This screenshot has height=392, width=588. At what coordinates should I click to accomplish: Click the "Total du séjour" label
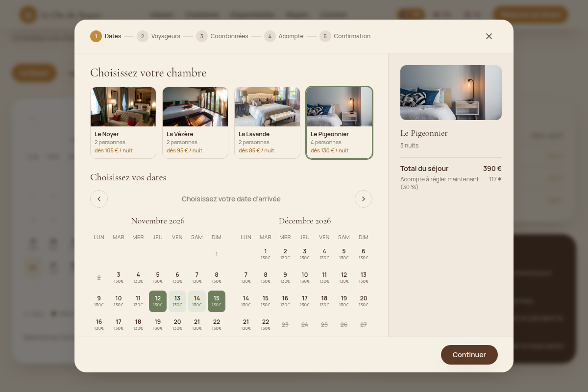tap(424, 169)
